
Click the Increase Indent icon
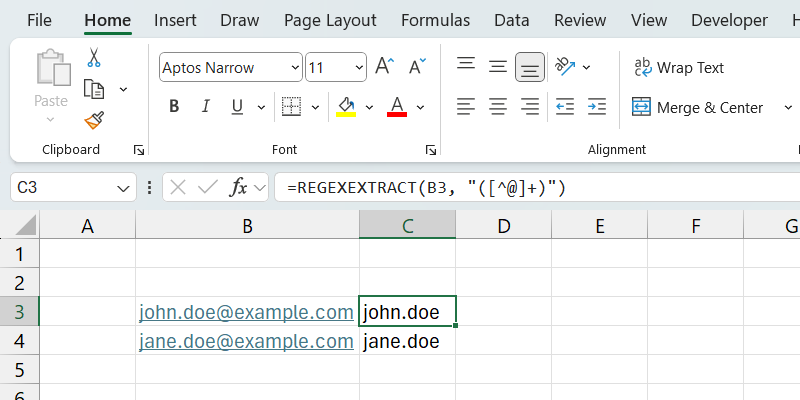click(597, 107)
